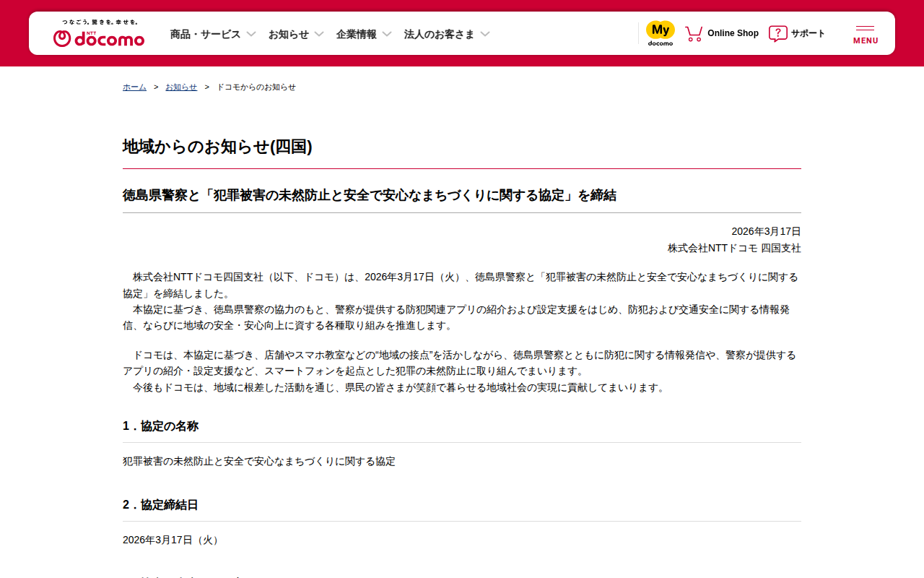Open the お知らせ navigation menu
Screen dimensions: 924x578
click(x=289, y=34)
